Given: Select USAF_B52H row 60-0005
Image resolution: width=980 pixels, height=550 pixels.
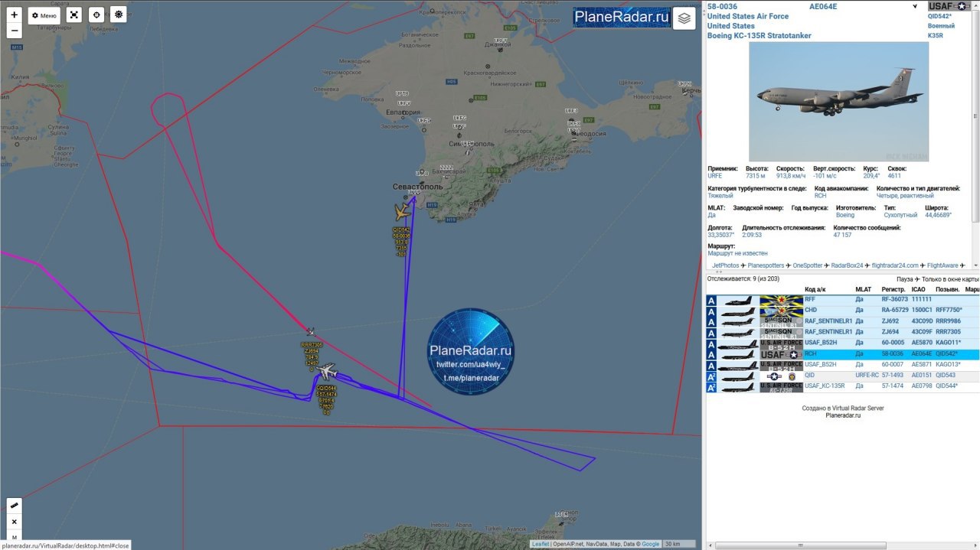Looking at the screenshot, I should click(842, 343).
